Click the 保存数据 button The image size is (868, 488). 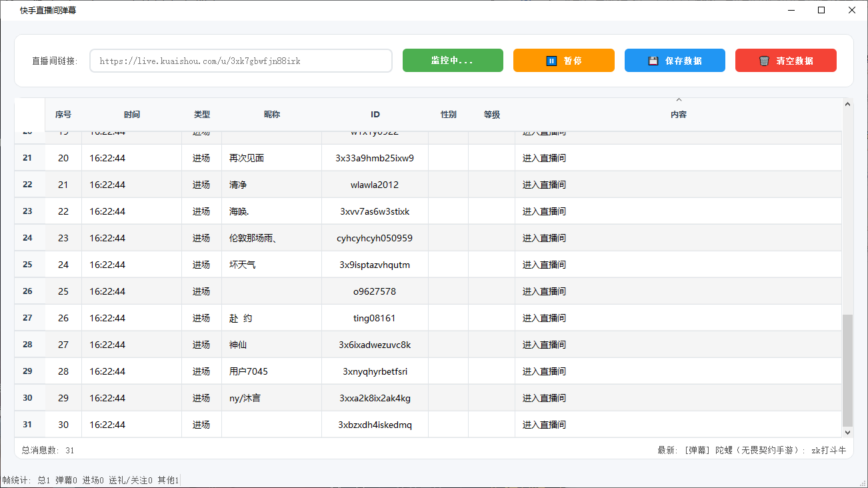pyautogui.click(x=675, y=60)
